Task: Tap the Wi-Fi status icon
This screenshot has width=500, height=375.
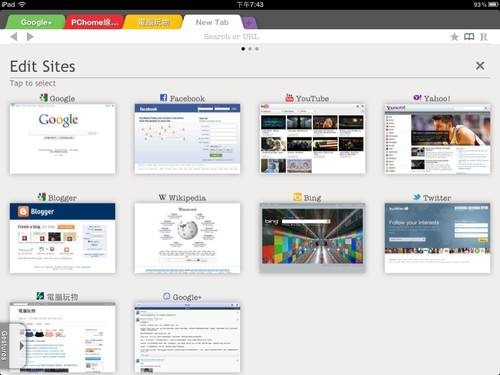Action: coord(22,4)
